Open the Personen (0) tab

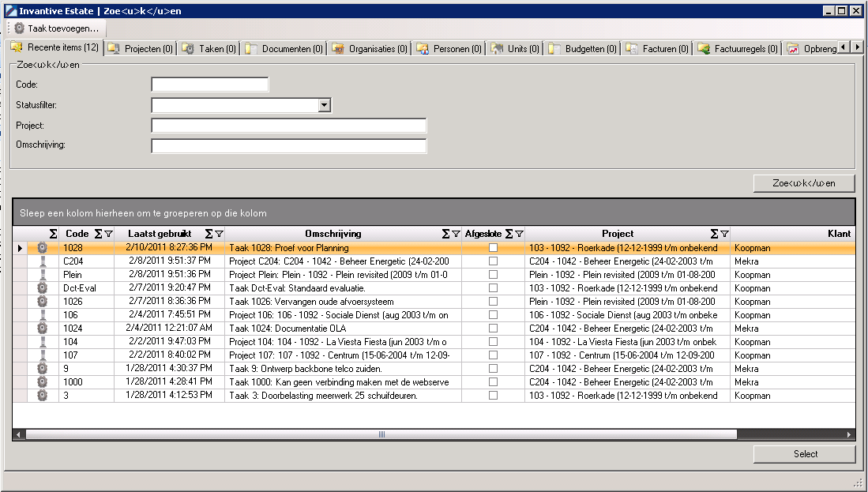coord(449,49)
